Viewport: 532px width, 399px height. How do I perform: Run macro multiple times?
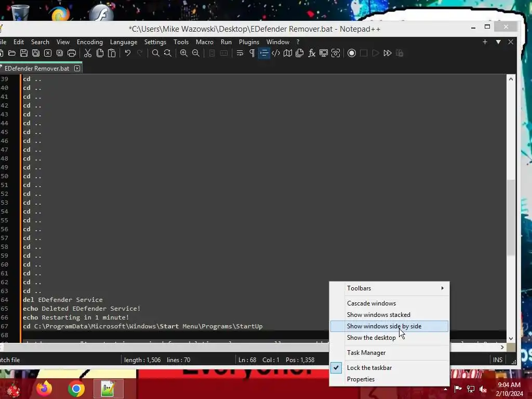388,54
